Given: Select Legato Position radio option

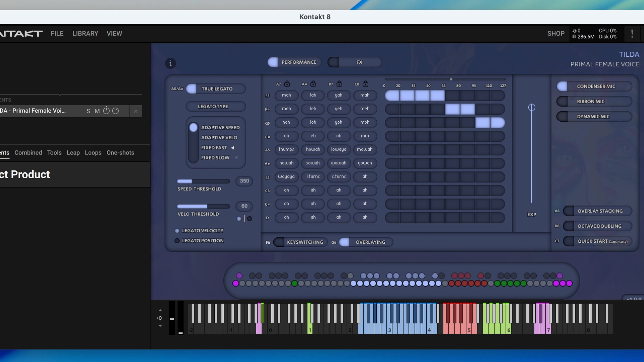Looking at the screenshot, I should click(177, 241).
